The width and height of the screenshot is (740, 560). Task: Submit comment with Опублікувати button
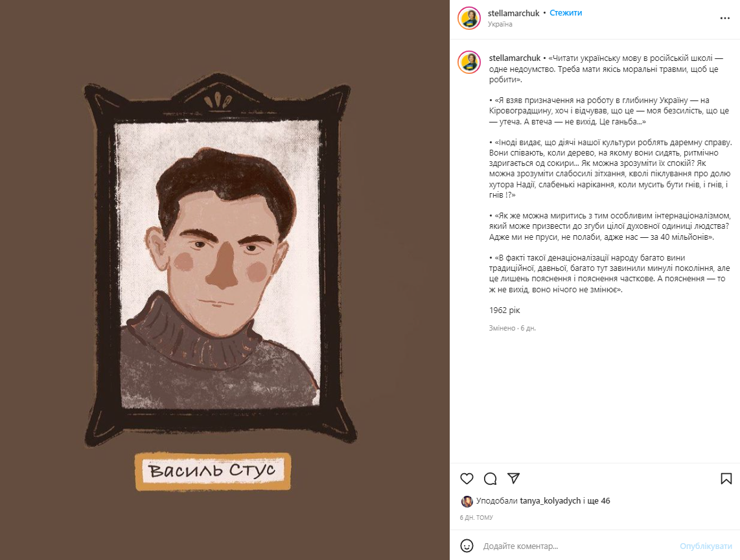[x=706, y=546]
